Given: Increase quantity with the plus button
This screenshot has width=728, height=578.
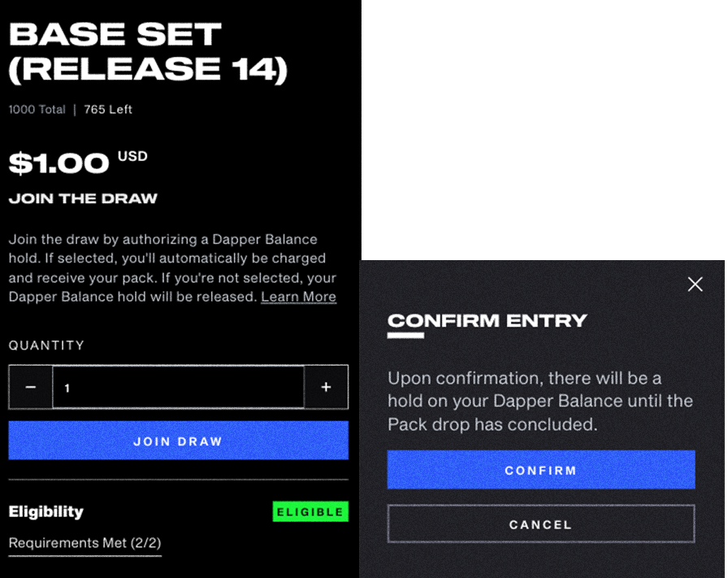Looking at the screenshot, I should coord(326,387).
